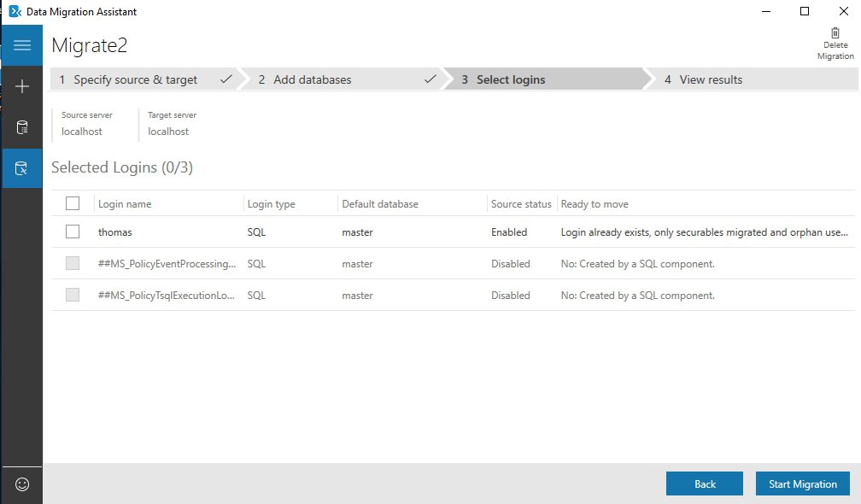Toggle the select-all logins checkbox
Screen dimensions: 861x504
[x=73, y=202]
